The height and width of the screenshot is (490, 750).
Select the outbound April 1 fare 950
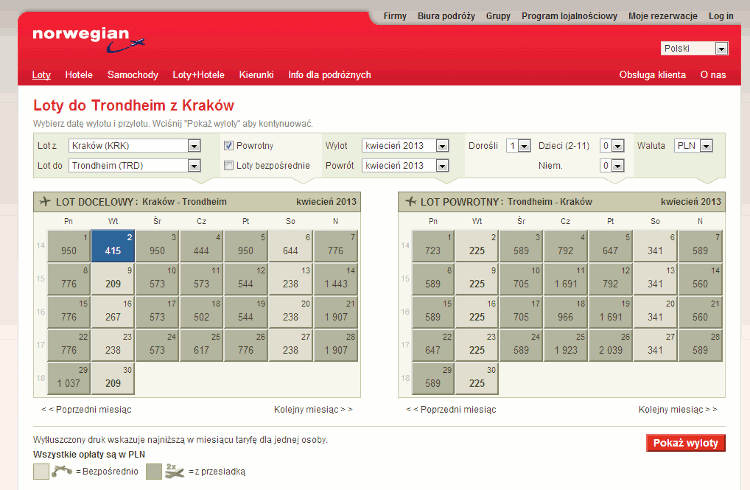tap(68, 246)
